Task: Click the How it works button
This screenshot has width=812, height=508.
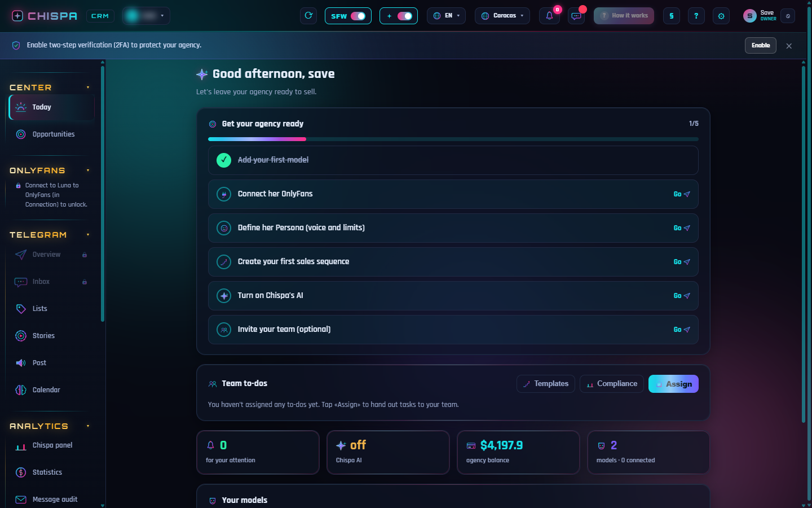Action: coord(624,16)
